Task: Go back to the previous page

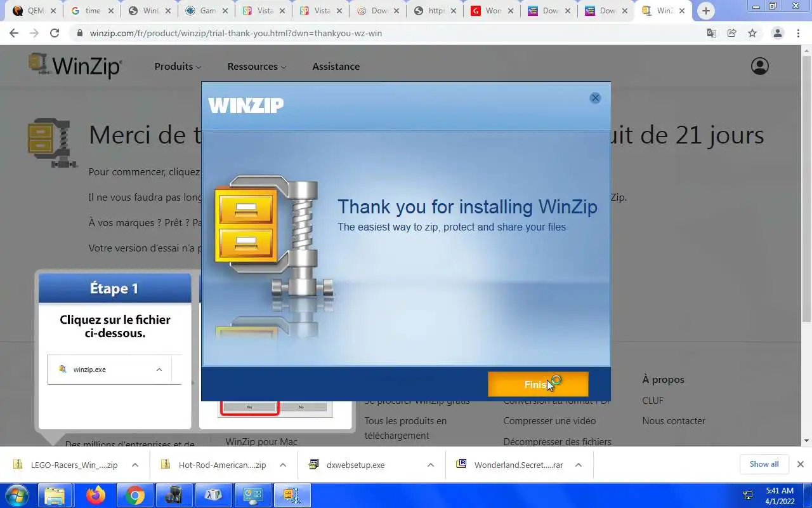Action: [14, 33]
